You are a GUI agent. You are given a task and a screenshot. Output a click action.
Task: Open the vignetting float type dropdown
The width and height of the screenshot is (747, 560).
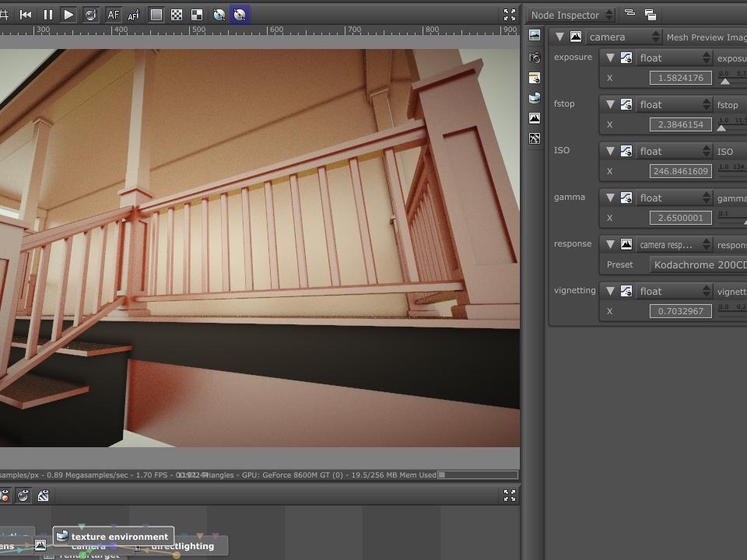(x=674, y=291)
